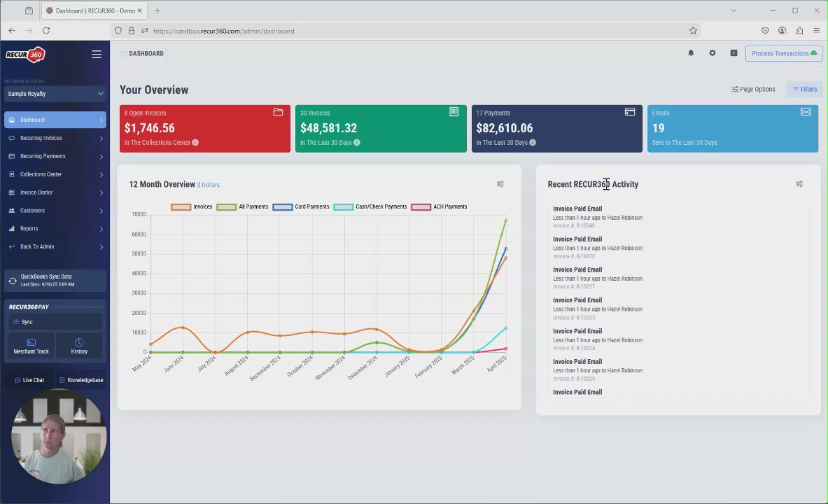Click the $ Dollars link
The image size is (828, 504).
pyautogui.click(x=208, y=185)
